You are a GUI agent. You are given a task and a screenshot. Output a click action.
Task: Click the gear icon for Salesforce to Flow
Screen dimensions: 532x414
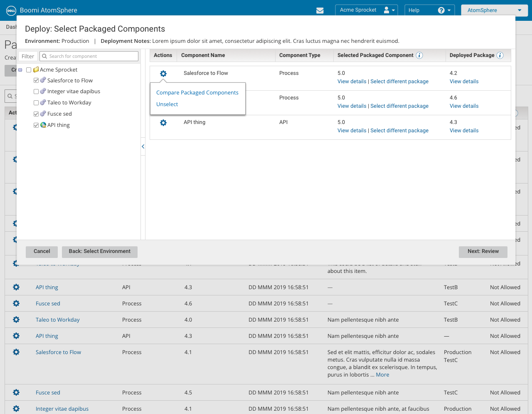[x=163, y=74]
